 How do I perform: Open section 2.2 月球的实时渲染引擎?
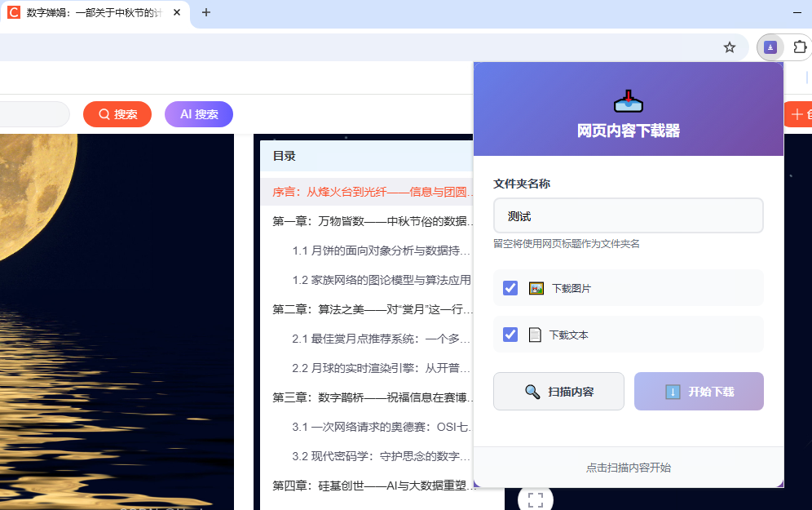point(382,369)
